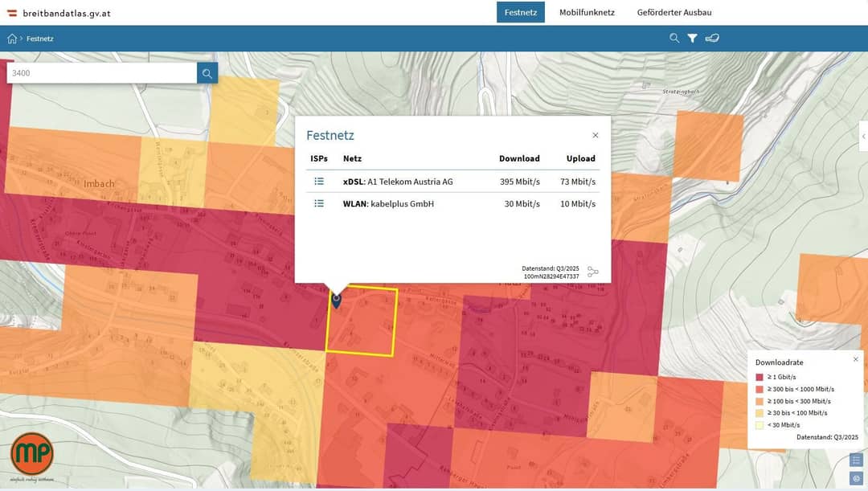
Task: Open the filter funnel tool
Action: point(692,39)
